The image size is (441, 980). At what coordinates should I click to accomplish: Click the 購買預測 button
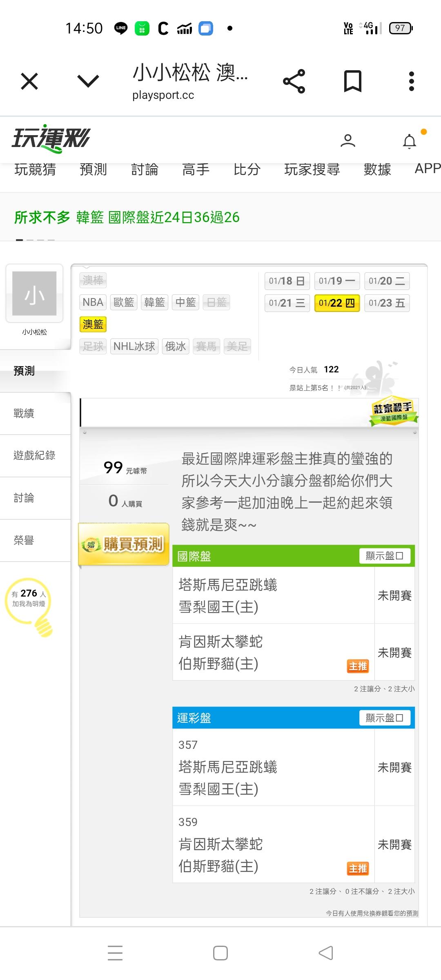[124, 544]
